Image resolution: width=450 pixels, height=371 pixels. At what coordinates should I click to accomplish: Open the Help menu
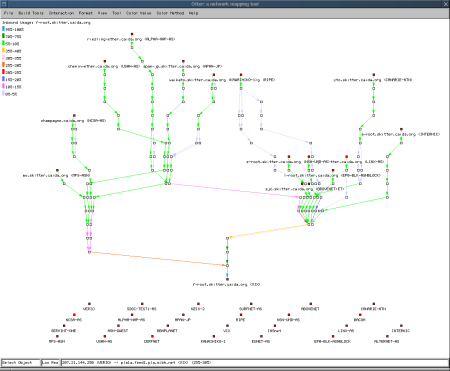click(x=193, y=13)
